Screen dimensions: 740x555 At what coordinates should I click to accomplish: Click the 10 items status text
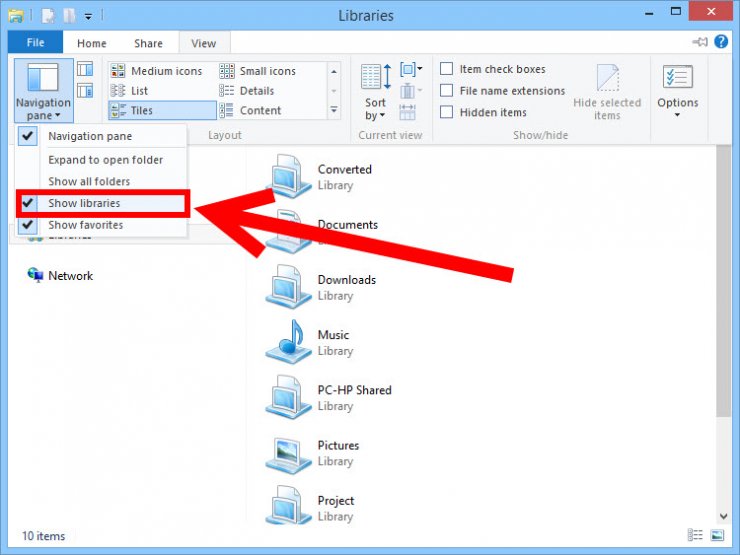click(43, 536)
